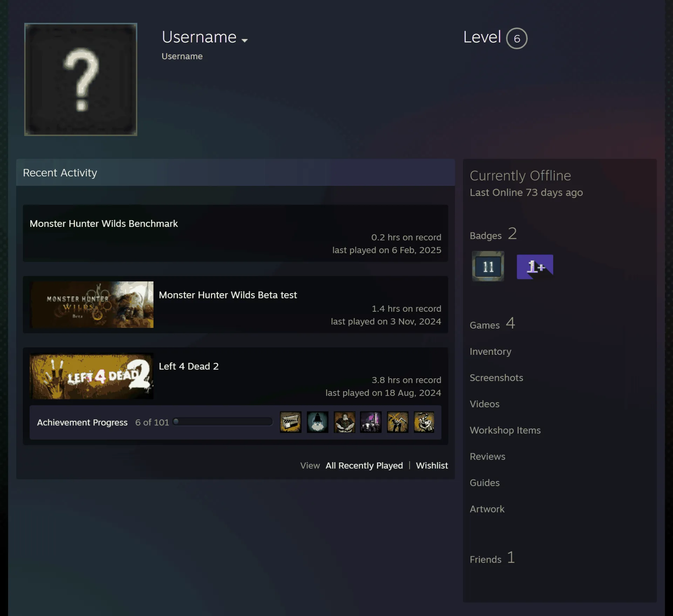This screenshot has width=673, height=616.
Task: Open Left 4 Dead 2 game title
Action: 189,366
